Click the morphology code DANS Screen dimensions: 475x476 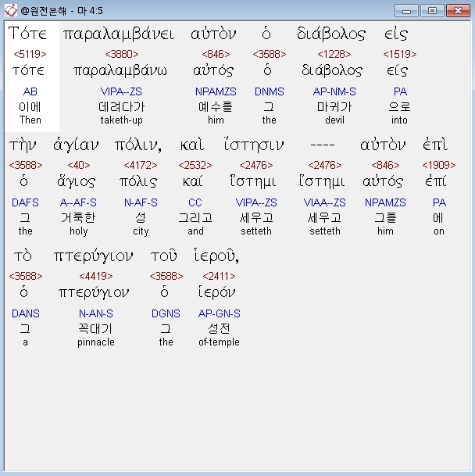click(26, 313)
